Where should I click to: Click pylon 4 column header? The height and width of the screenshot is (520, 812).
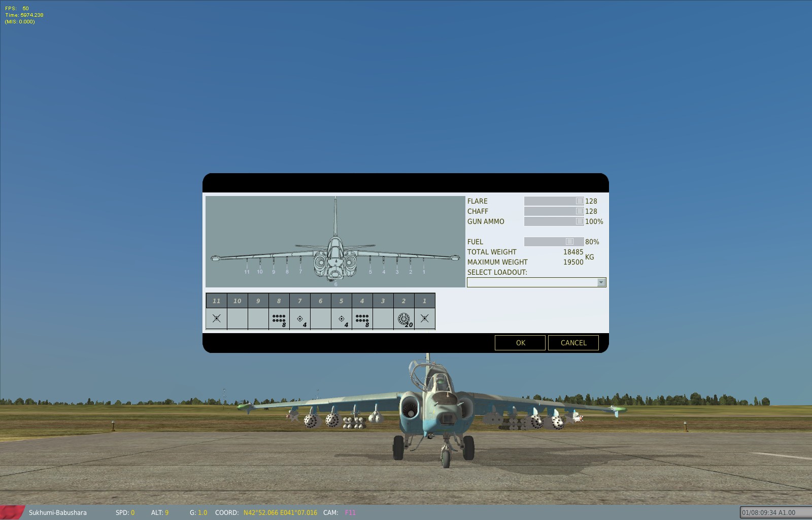click(x=362, y=301)
